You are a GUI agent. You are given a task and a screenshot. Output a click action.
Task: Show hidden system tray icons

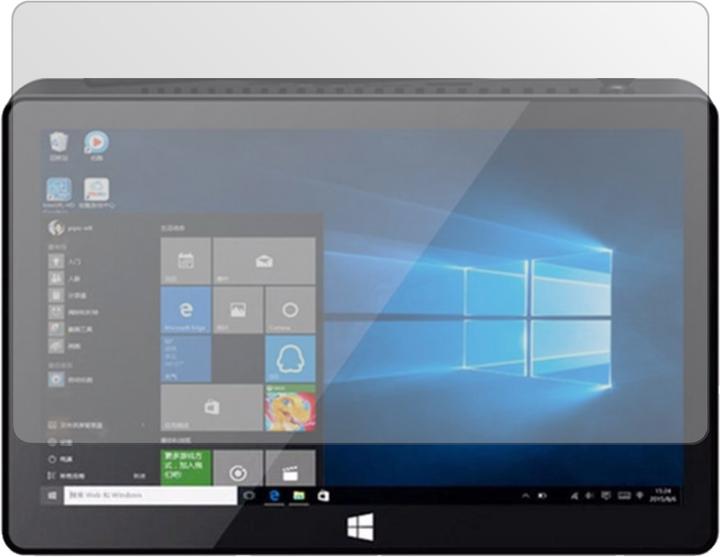click(526, 496)
